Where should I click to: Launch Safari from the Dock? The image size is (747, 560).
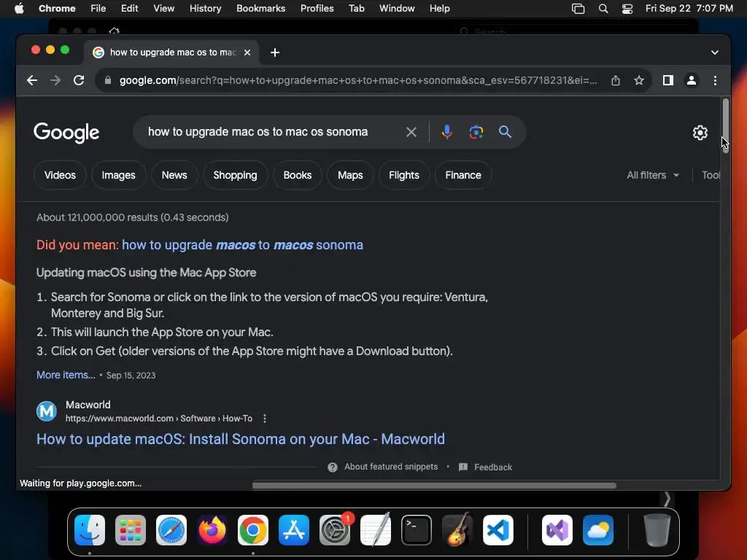[x=171, y=530]
